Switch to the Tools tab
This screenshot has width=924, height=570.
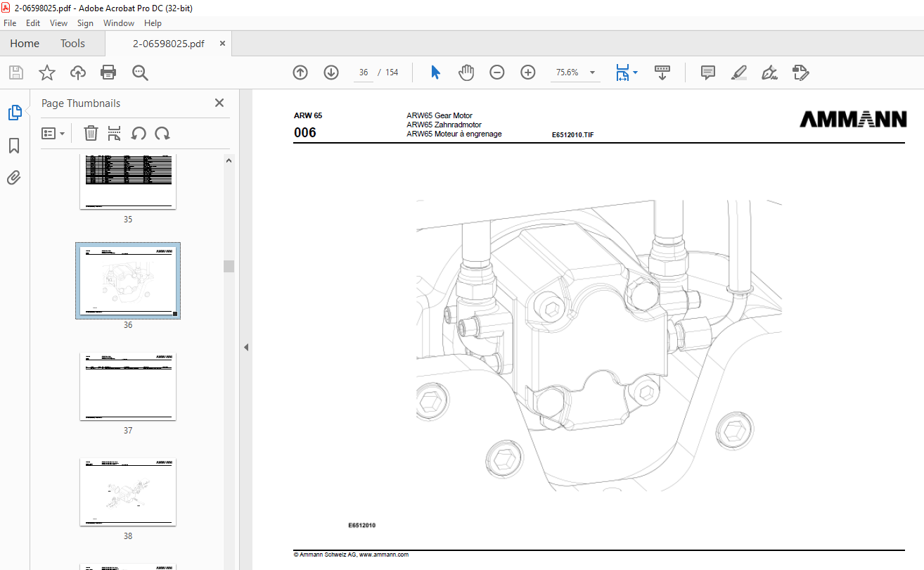[72, 44]
